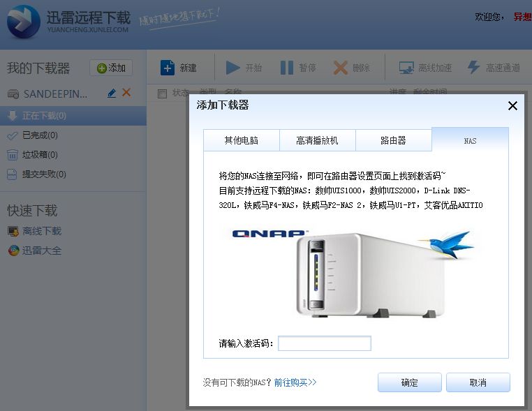Switch to the 高清播放机 tab
The width and height of the screenshot is (532, 411).
click(x=317, y=140)
